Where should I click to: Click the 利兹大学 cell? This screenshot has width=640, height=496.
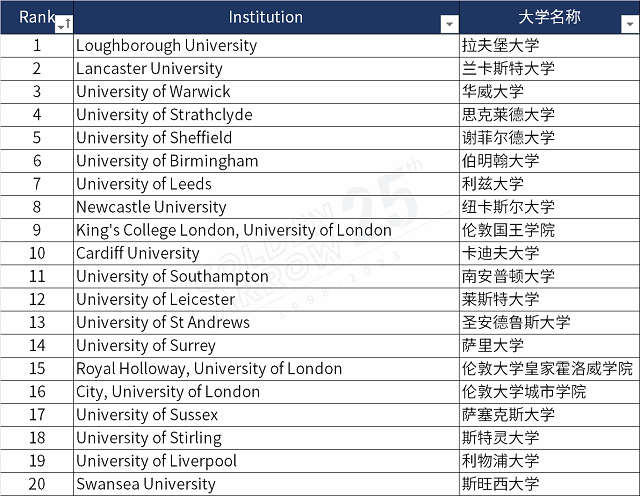(549, 184)
